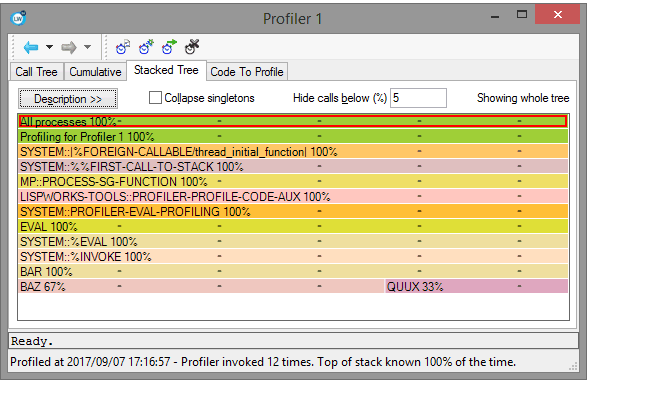Switch to the Call Tree tab

[x=36, y=72]
